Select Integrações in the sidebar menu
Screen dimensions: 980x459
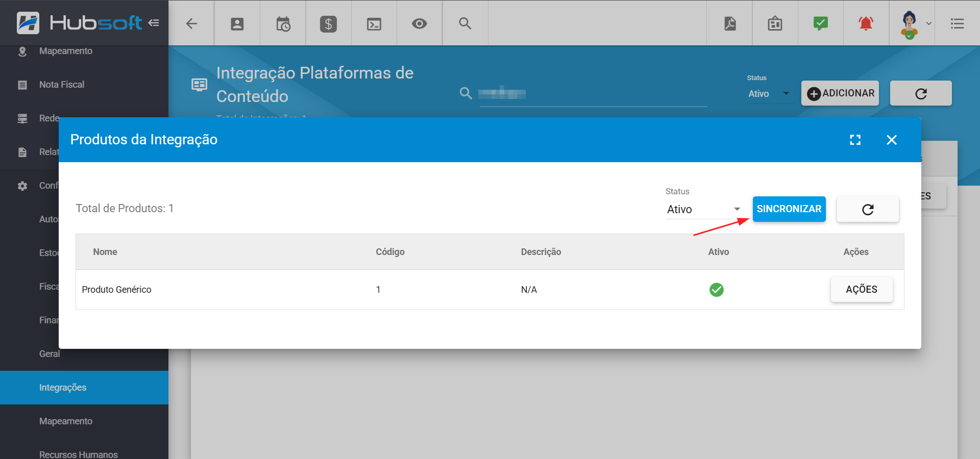tap(63, 388)
